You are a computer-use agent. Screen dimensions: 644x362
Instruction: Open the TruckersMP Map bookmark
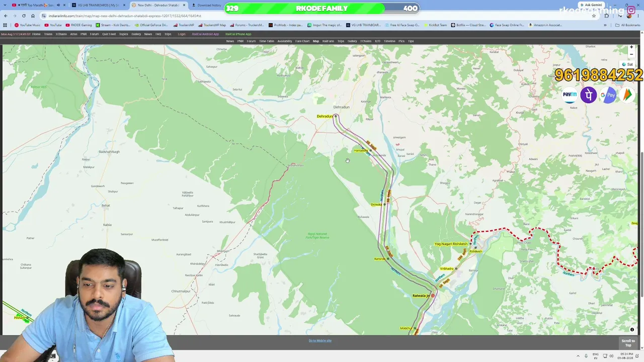pyautogui.click(x=212, y=25)
